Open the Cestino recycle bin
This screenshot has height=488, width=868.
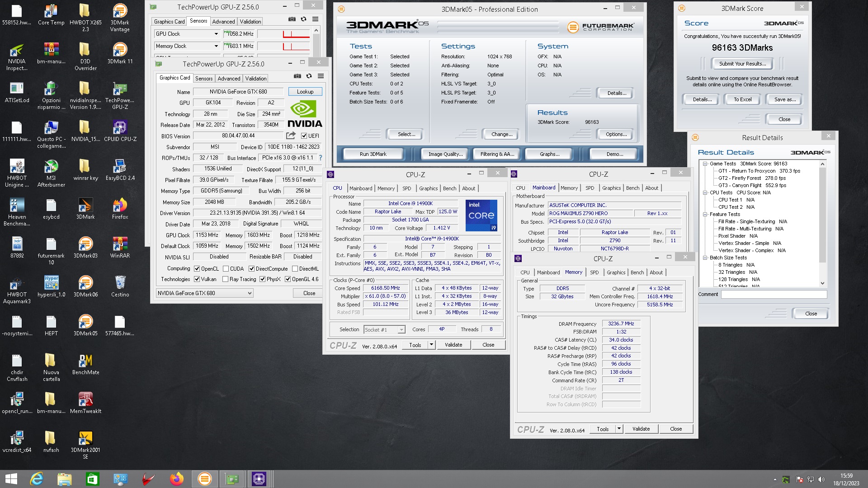click(x=120, y=286)
